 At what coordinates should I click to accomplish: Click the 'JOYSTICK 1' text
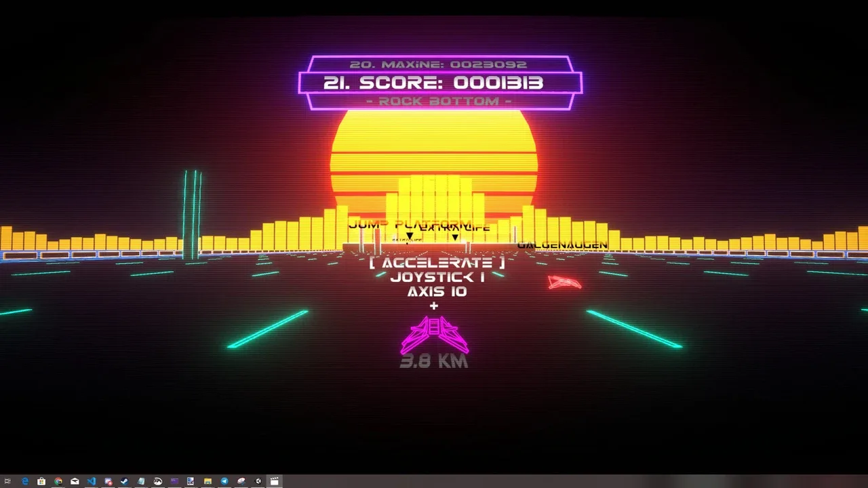tap(437, 277)
